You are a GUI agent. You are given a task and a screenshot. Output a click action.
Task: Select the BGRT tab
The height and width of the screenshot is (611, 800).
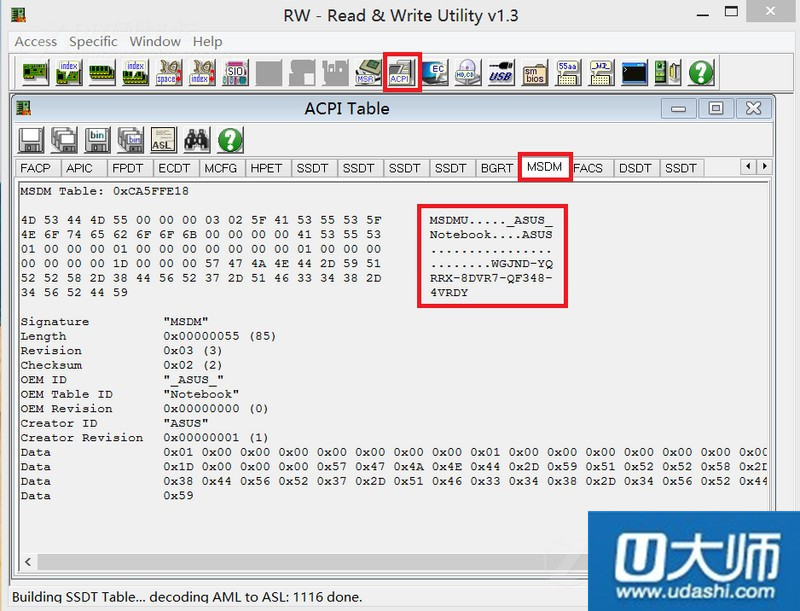point(497,168)
